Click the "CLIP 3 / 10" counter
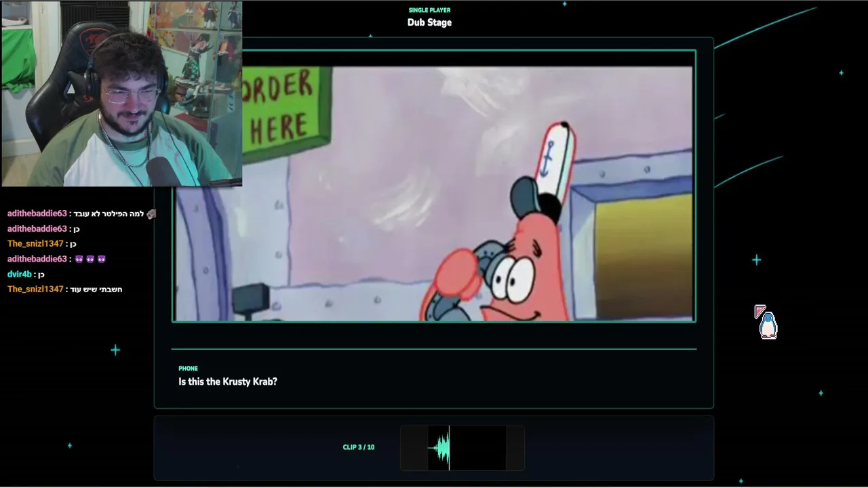Screen dimensions: 868x488 coord(359,447)
